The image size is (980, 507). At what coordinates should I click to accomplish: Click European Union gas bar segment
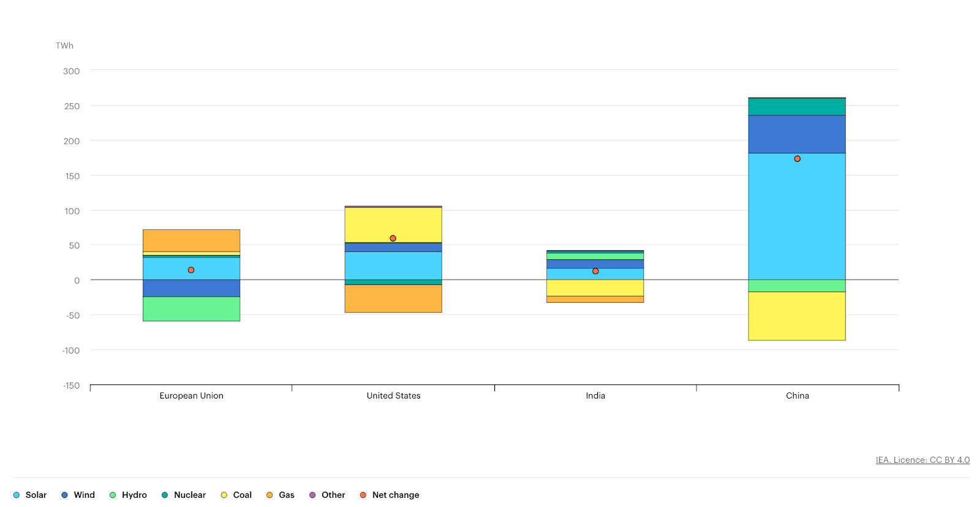(x=191, y=240)
